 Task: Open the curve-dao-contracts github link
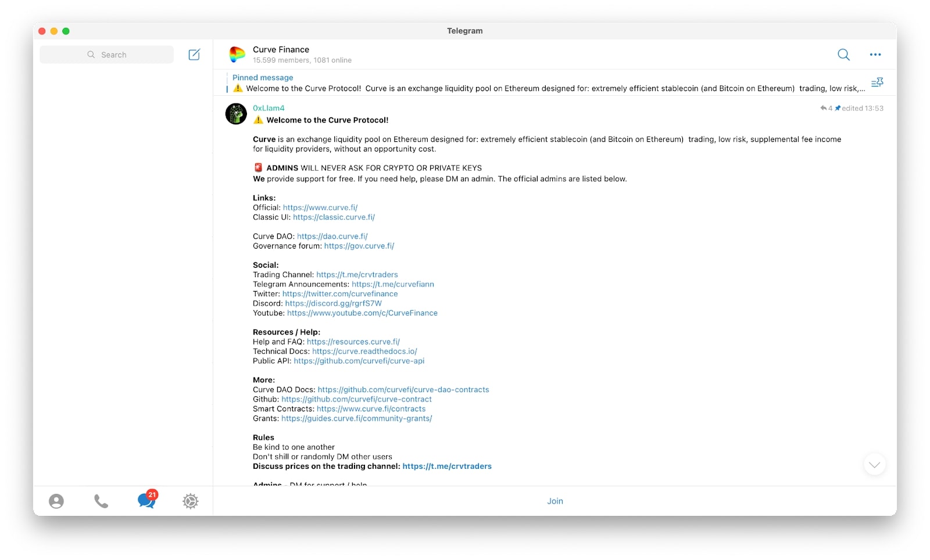pos(403,390)
